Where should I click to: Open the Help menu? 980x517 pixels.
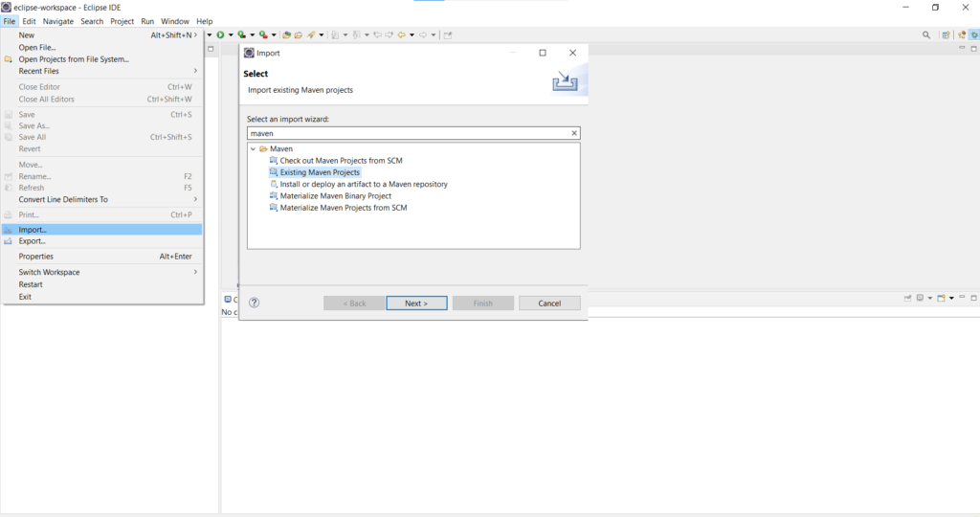pyautogui.click(x=205, y=21)
